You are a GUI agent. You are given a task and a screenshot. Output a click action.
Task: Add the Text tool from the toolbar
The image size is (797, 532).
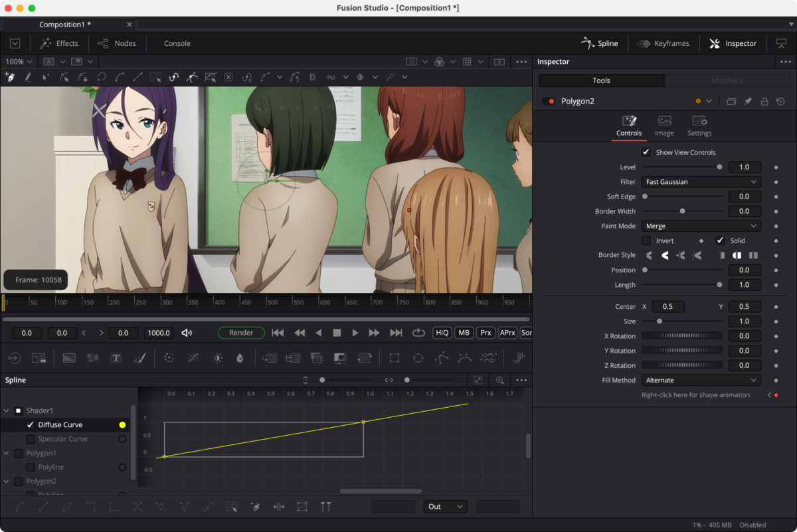116,358
